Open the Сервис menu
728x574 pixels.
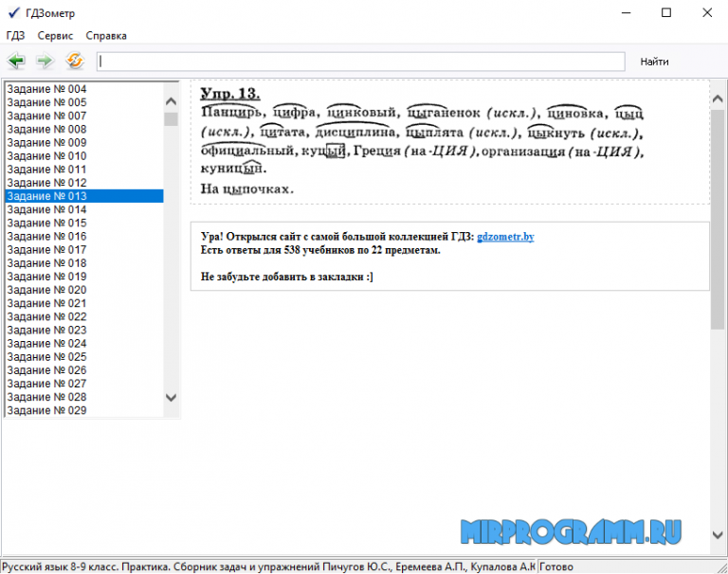55,36
